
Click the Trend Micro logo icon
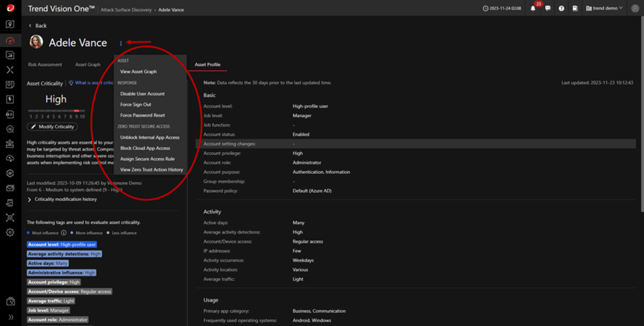(x=11, y=8)
